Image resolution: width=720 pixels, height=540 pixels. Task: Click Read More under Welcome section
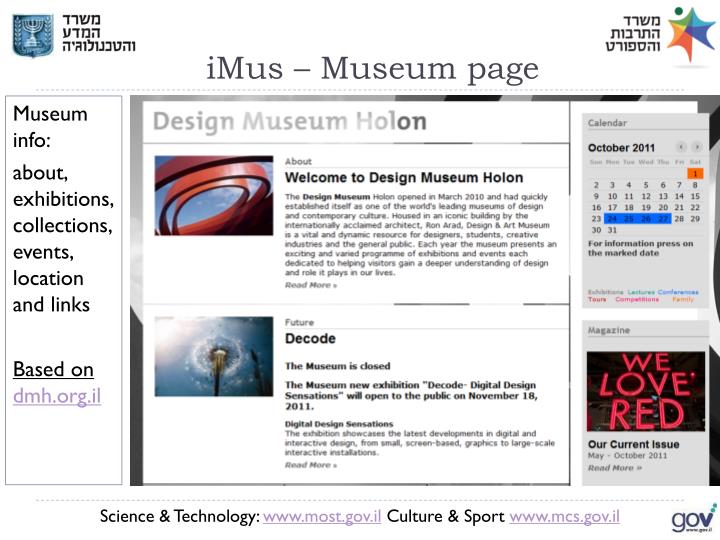click(311, 285)
